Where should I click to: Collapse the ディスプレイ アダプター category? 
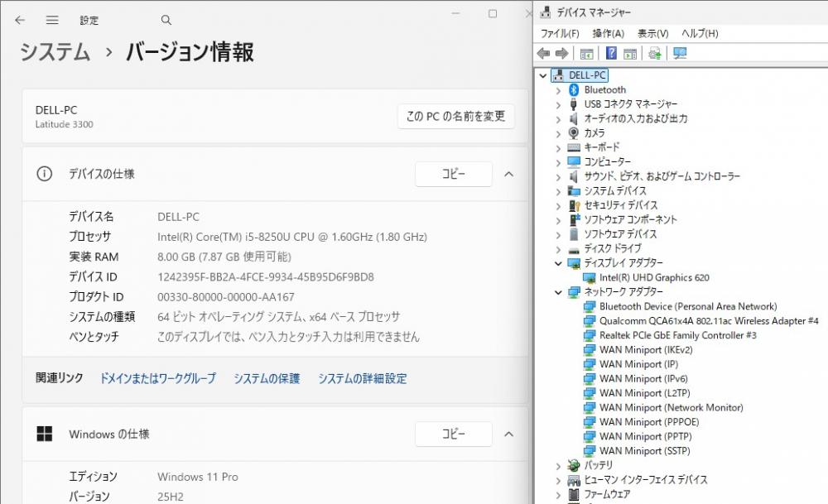click(558, 263)
